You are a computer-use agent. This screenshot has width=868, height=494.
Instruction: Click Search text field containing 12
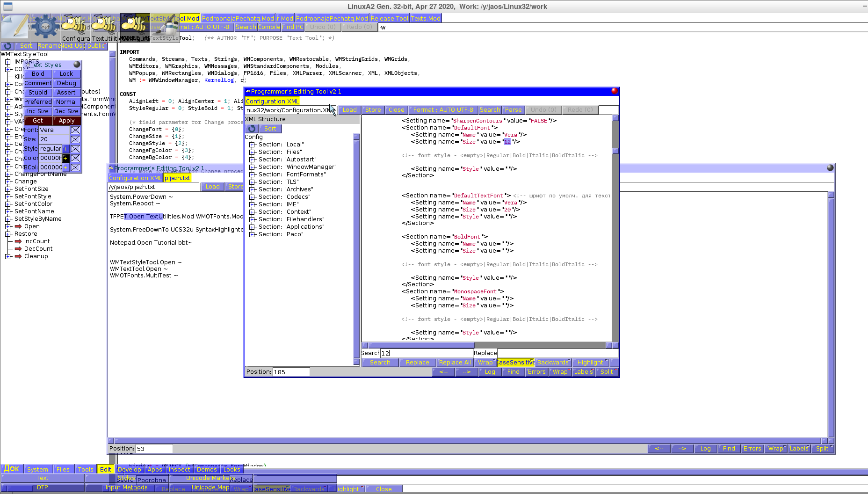pyautogui.click(x=427, y=353)
